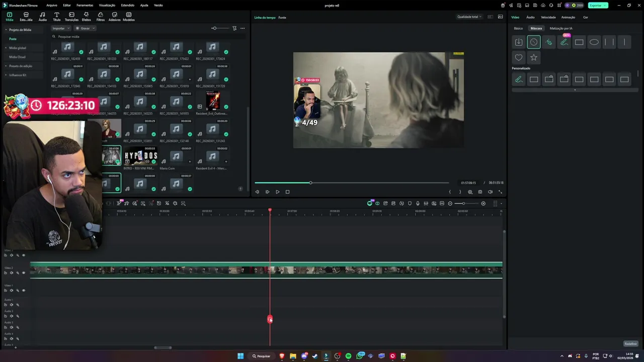Choose the ellipse mask shape

coord(594,42)
